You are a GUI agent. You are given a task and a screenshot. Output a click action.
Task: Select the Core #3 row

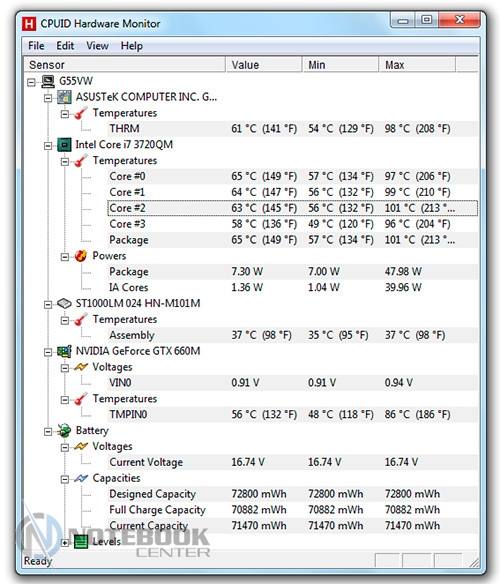(292, 224)
